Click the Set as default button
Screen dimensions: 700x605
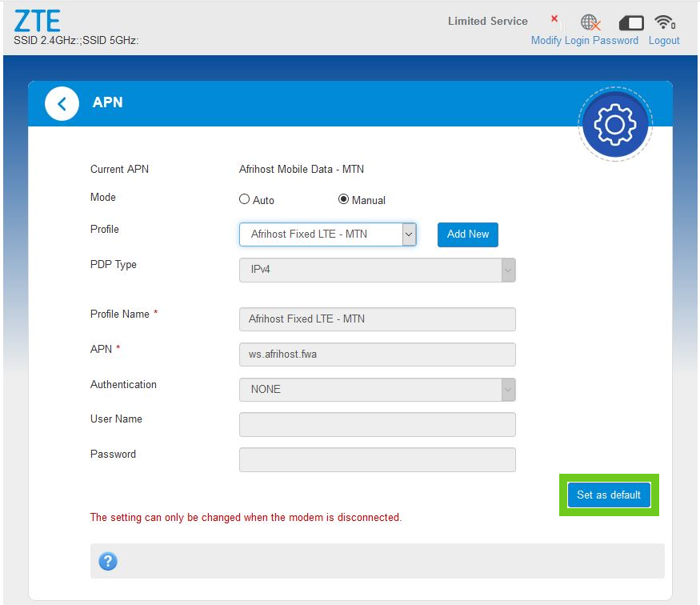coord(608,495)
